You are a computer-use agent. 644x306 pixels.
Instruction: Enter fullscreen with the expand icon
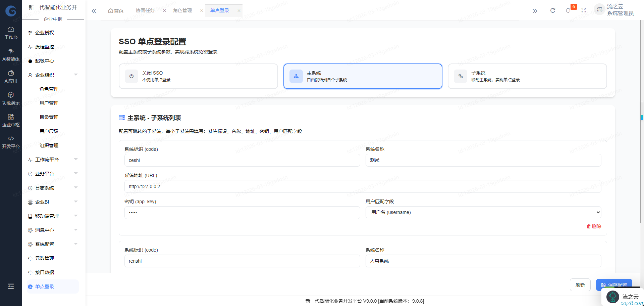[x=584, y=10]
